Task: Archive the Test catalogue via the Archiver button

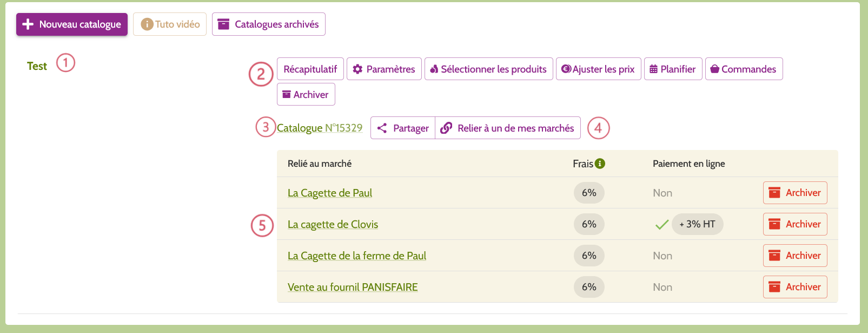Action: 306,94
